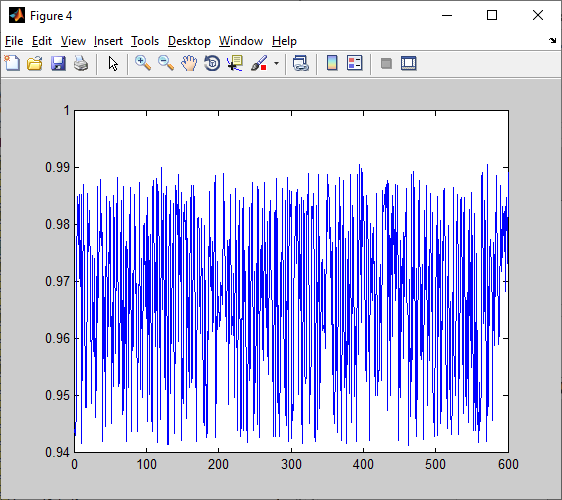Select the Pan hand tool
The height and width of the screenshot is (500, 562).
189,63
